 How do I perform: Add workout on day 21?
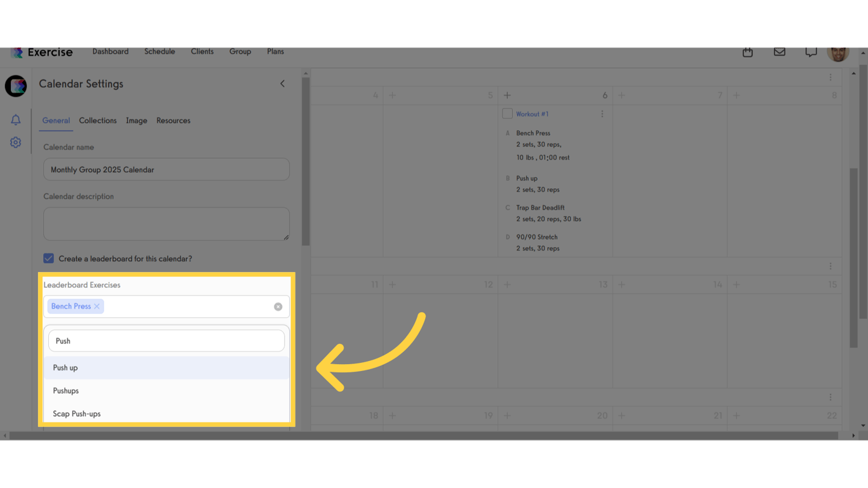621,416
